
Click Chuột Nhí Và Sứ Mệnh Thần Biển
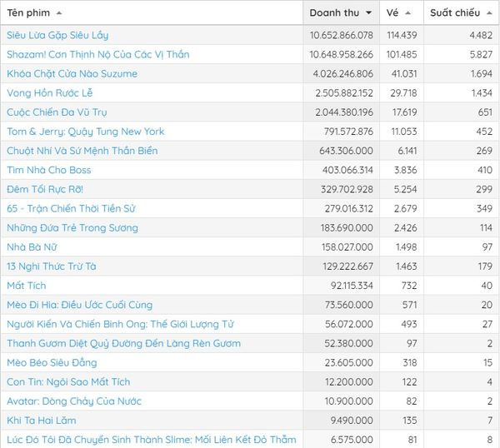tap(82, 151)
